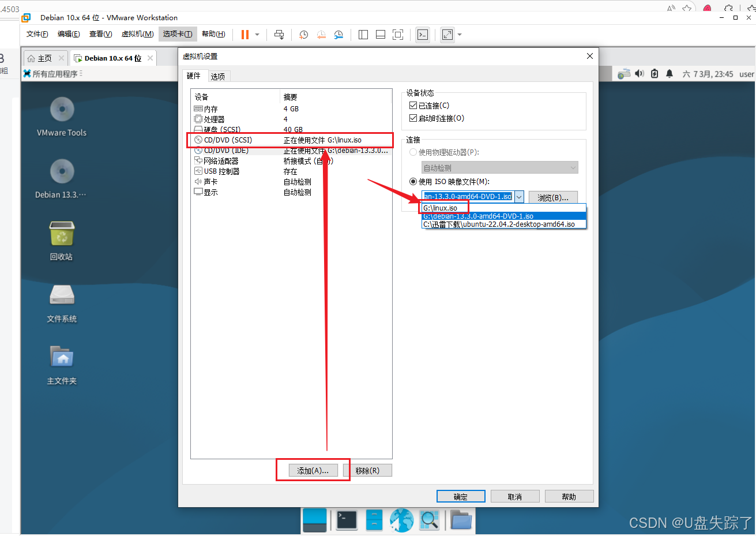Open the 所有应用程序 menu in guest
This screenshot has height=536, width=756.
(53, 74)
